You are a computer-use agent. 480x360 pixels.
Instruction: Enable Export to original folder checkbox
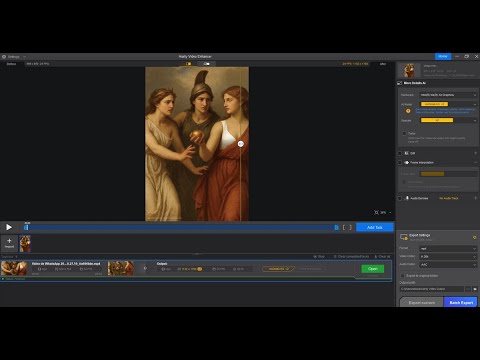coord(402,276)
